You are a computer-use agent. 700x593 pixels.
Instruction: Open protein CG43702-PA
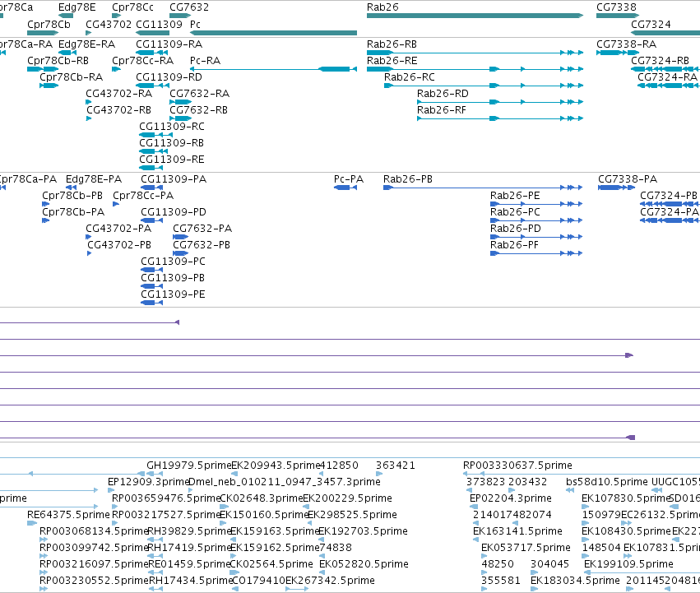pyautogui.click(x=118, y=229)
